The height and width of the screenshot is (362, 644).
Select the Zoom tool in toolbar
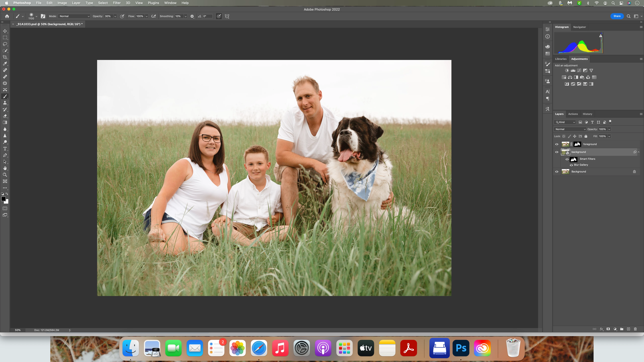pyautogui.click(x=5, y=175)
